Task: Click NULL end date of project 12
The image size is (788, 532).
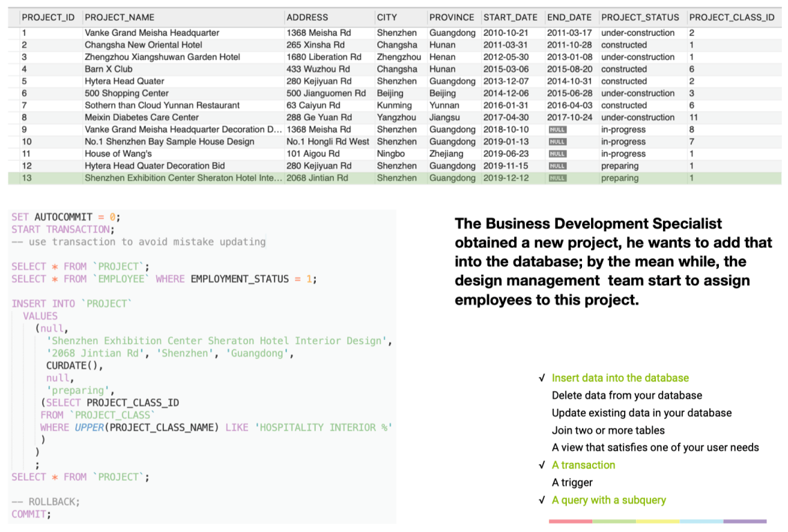Action: [557, 166]
